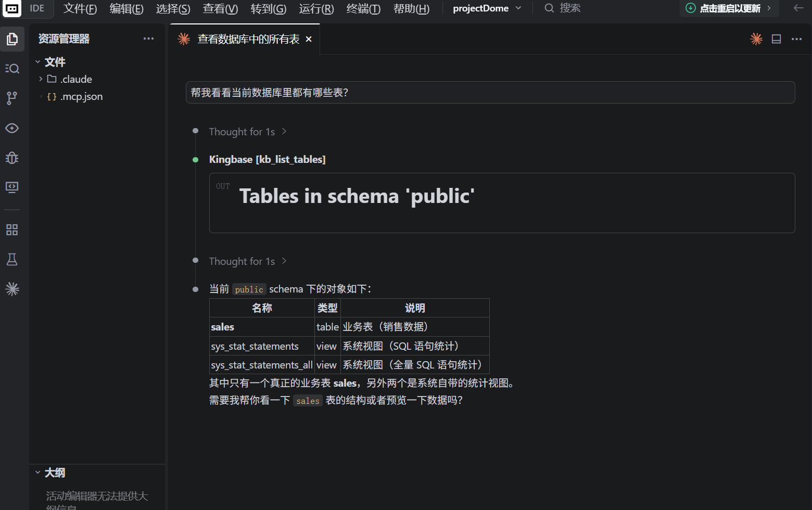The image size is (812, 510).
Task: Open the Explorer panel more actions ellipsis
Action: click(x=148, y=39)
